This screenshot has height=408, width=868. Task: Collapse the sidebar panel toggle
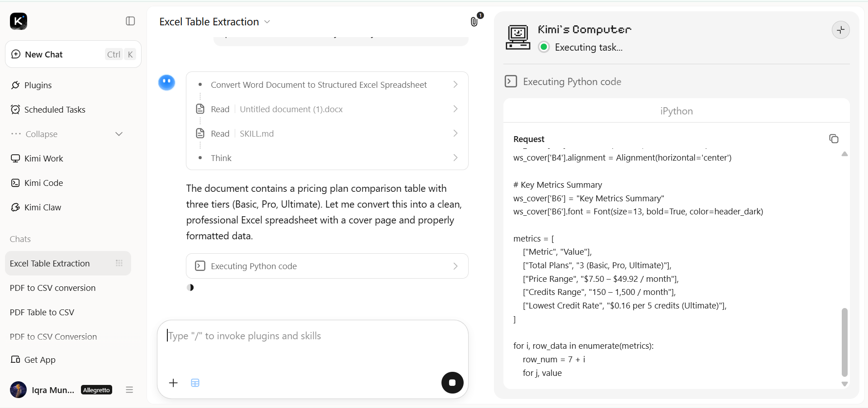coord(130,21)
